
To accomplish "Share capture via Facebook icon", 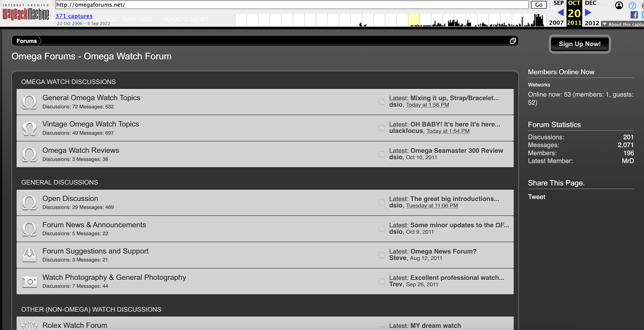I will (x=634, y=15).
